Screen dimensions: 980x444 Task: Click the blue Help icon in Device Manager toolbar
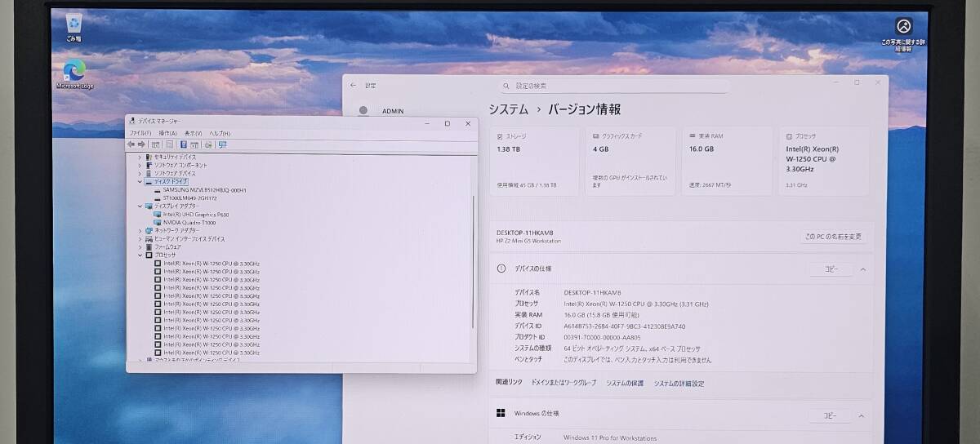[184, 144]
